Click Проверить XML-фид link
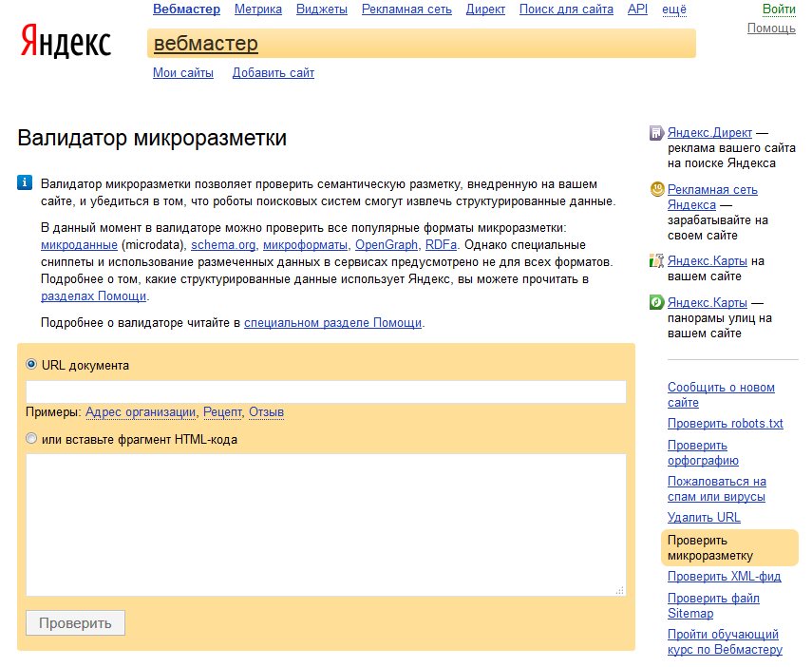This screenshot has height=667, width=812. 724,577
